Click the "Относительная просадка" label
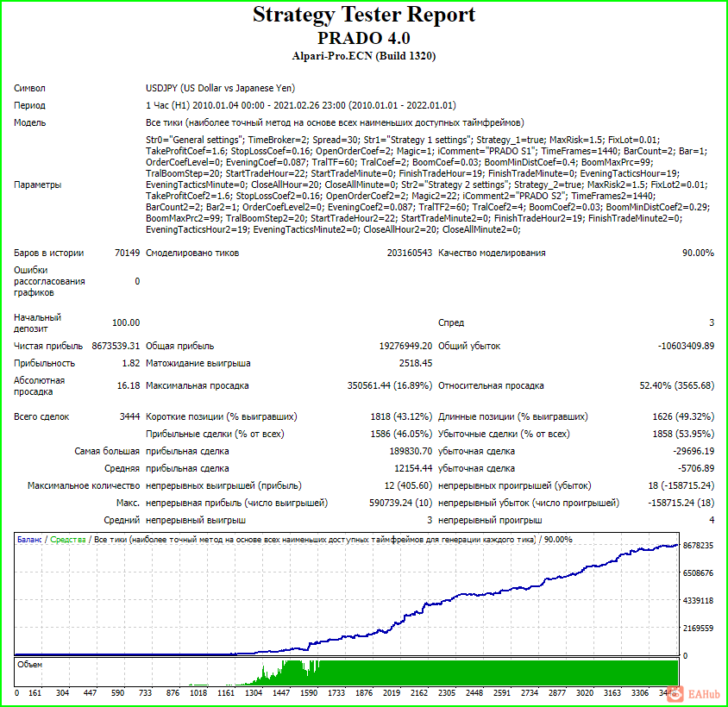Image resolution: width=728 pixels, height=707 pixels. click(491, 385)
